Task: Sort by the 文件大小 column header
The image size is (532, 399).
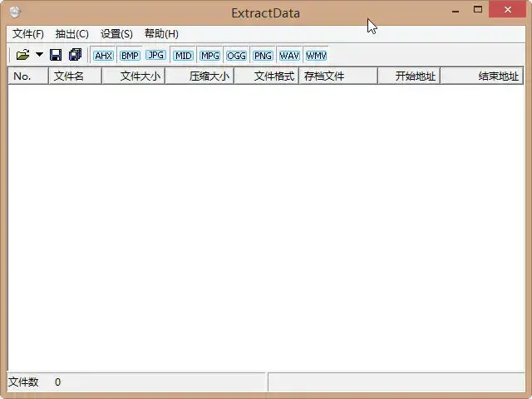Action: pos(133,76)
